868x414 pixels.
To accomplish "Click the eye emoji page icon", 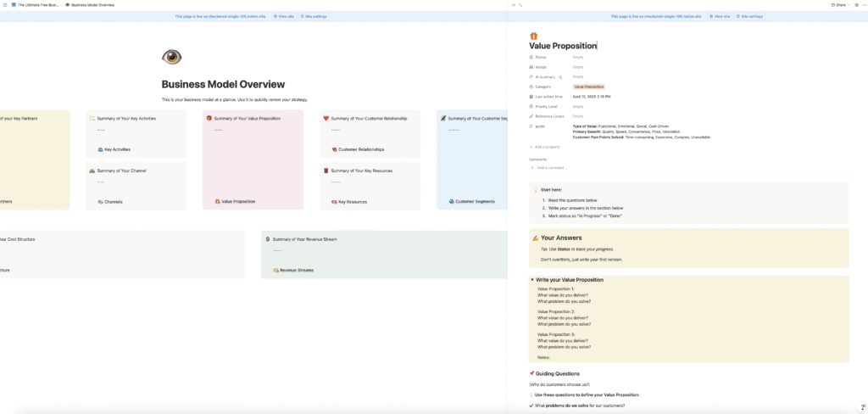I will click(171, 57).
